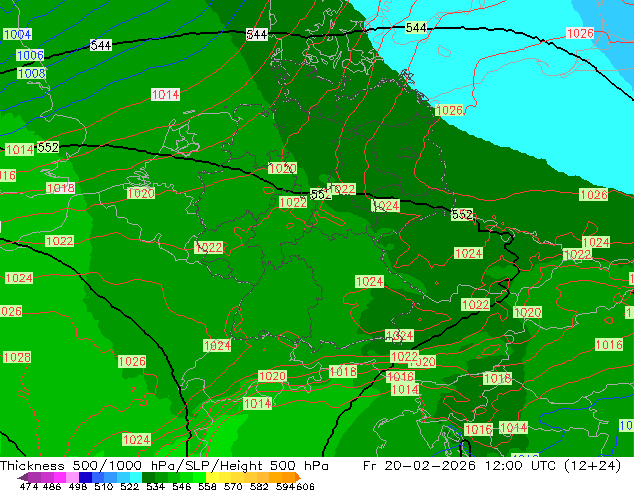Select the dark blue 498 legend swatch

pos(84,477)
